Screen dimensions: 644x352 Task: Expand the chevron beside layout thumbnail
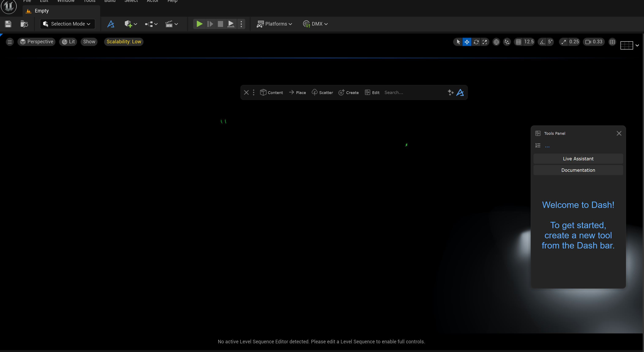[637, 45]
